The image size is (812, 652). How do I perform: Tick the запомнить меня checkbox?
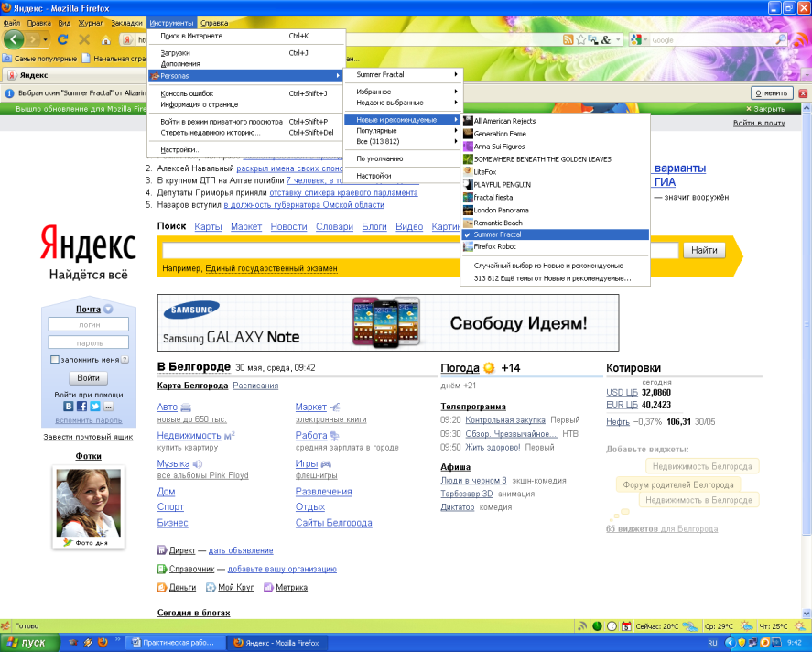click(x=54, y=359)
